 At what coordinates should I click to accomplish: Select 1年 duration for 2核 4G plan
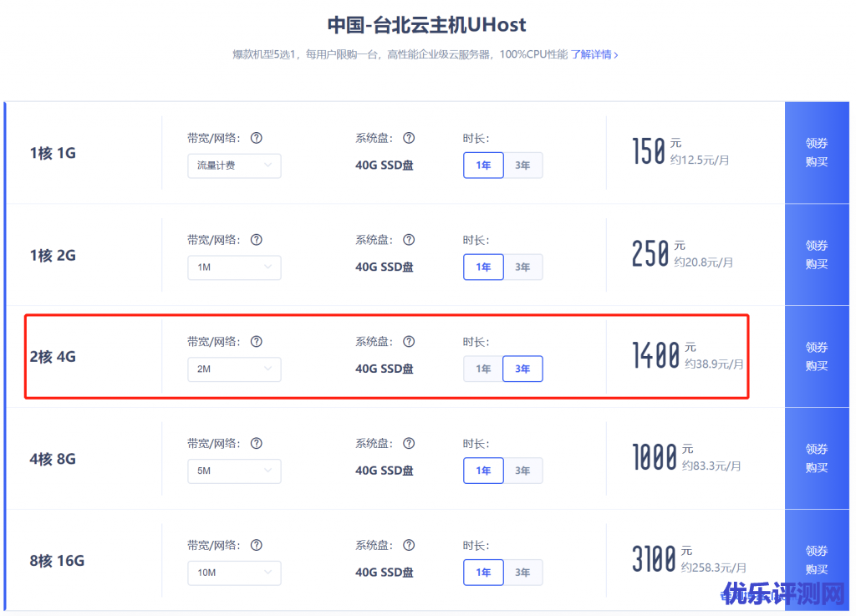coord(483,369)
